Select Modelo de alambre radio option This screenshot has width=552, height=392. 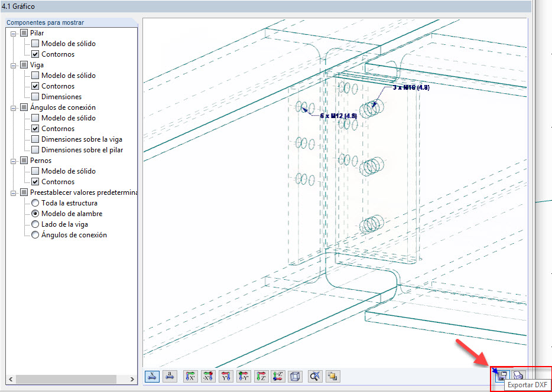(35, 213)
